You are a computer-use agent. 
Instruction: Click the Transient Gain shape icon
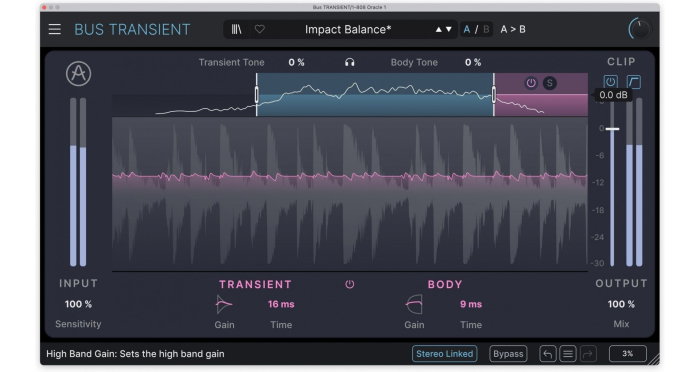click(x=224, y=305)
